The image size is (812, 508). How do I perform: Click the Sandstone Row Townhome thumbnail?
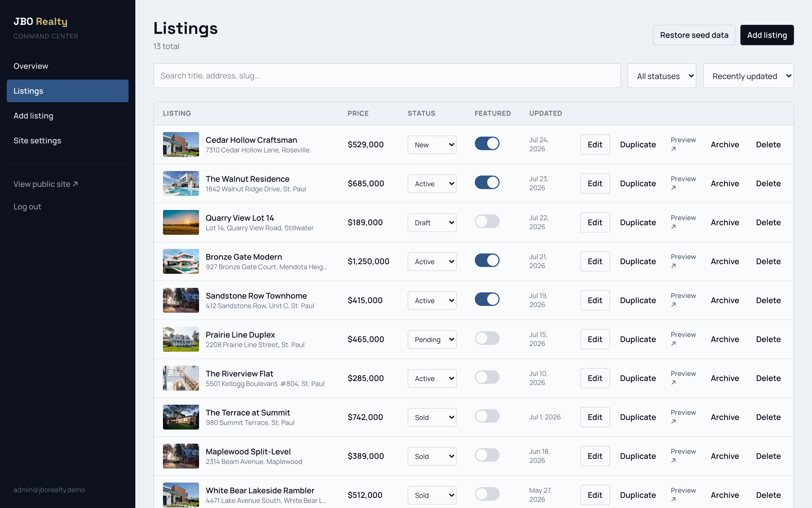pos(181,300)
